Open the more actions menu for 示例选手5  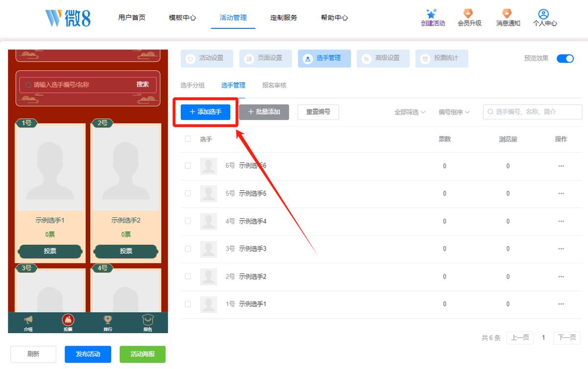tap(561, 193)
